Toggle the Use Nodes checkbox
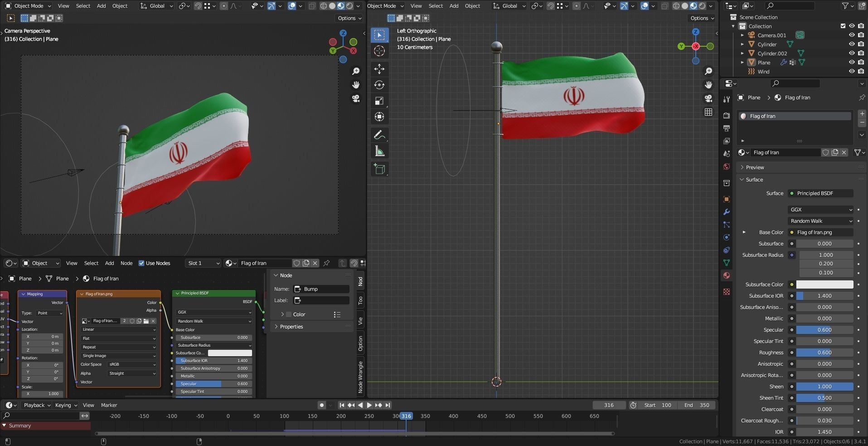Image resolution: width=868 pixels, height=446 pixels. [141, 263]
